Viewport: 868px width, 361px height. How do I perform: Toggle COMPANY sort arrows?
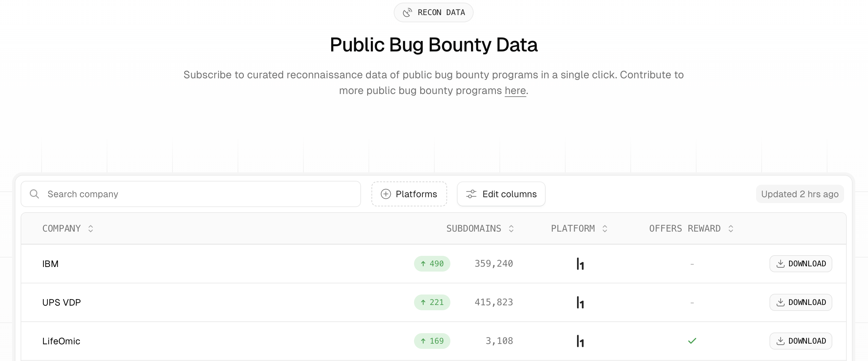coord(90,228)
